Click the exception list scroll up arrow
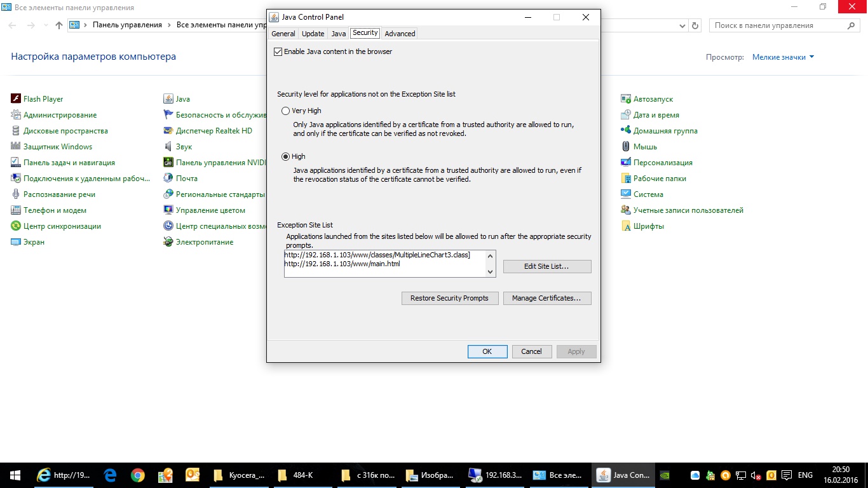The height and width of the screenshot is (488, 868). (x=490, y=255)
